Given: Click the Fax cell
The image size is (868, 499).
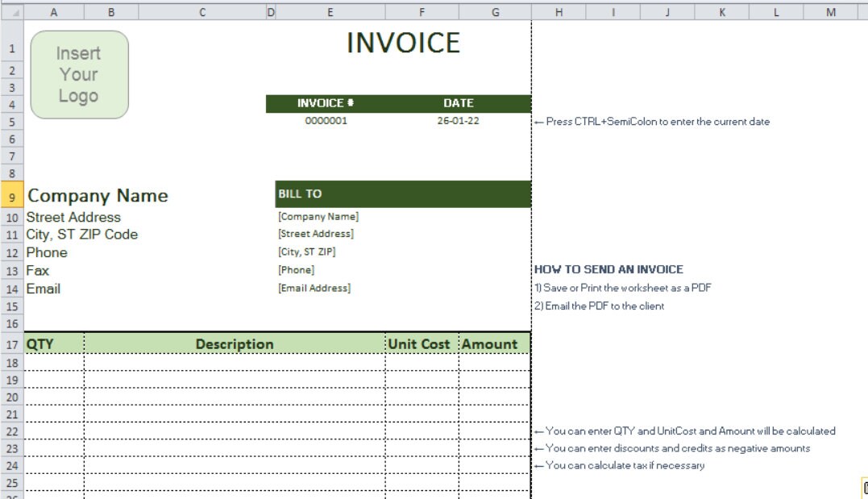Looking at the screenshot, I should [x=38, y=271].
